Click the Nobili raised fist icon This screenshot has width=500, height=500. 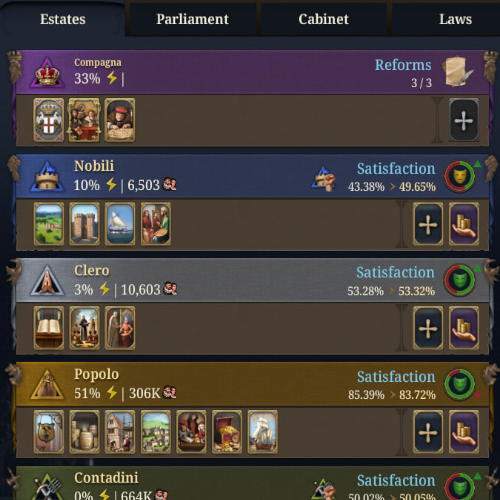click(323, 178)
